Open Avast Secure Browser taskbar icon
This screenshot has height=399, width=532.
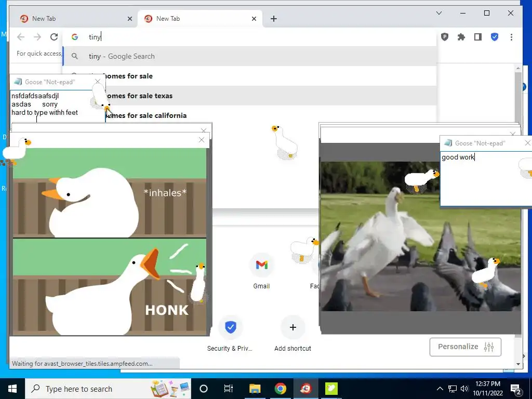pyautogui.click(x=305, y=389)
